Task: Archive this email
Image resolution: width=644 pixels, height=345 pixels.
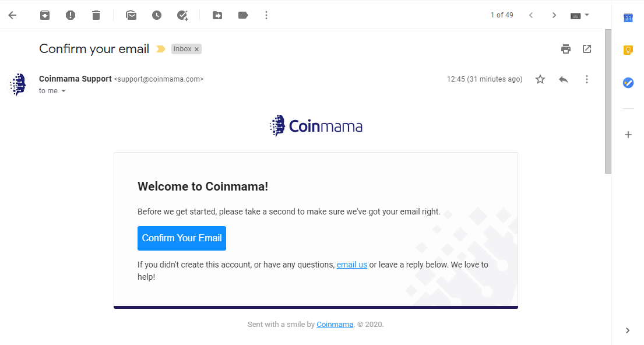Action: click(x=45, y=15)
